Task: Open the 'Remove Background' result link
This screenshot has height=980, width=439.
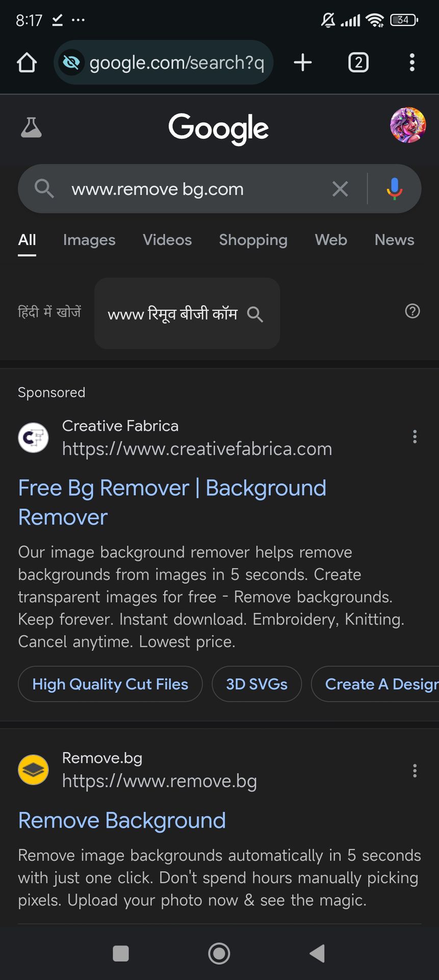Action: click(x=122, y=821)
